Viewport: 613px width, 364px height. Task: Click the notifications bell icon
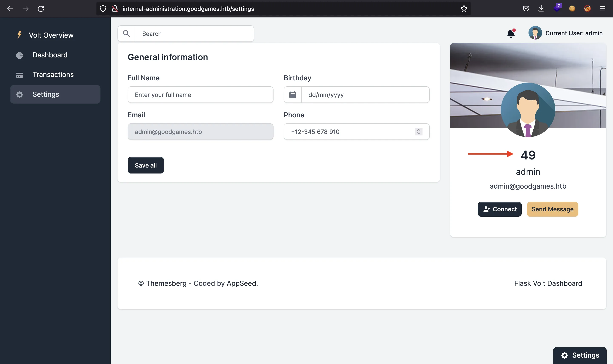[x=511, y=33]
